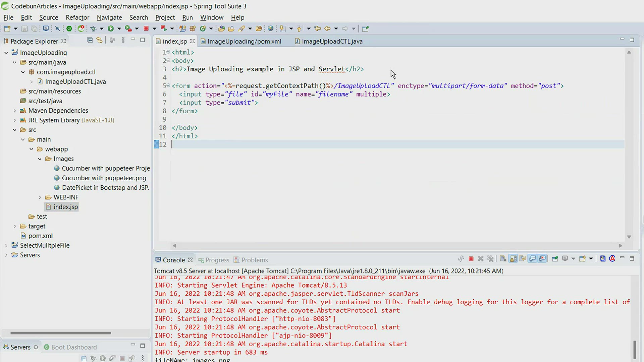Collapse the ImageUploading project node
This screenshot has width=644, height=362.
(6, 53)
